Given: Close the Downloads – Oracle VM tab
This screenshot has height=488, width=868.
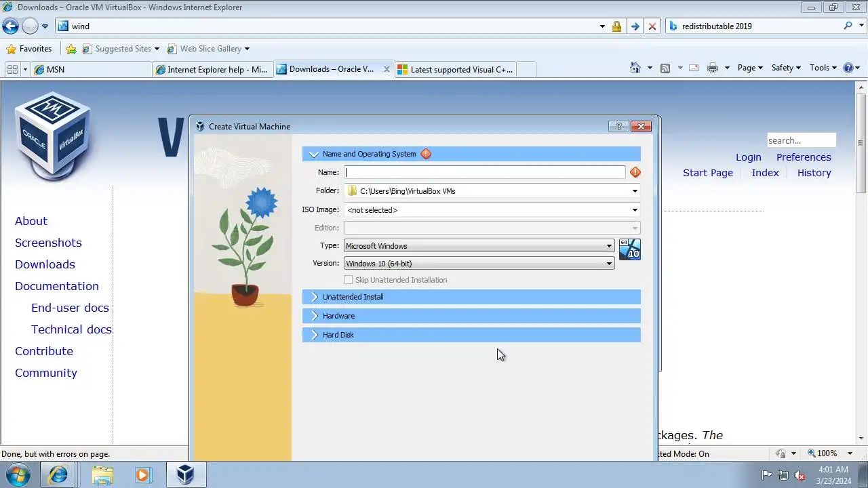Looking at the screenshot, I should (387, 69).
